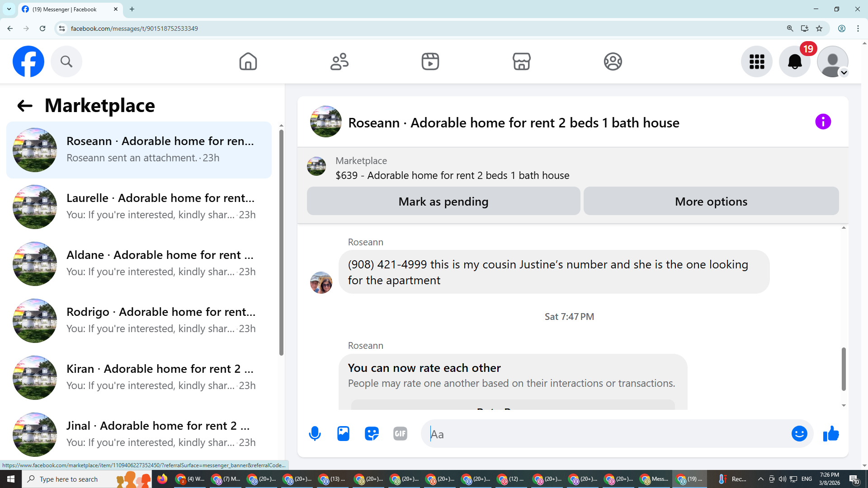Expand the browser tab search dropdown
The image size is (868, 488).
pos(9,9)
